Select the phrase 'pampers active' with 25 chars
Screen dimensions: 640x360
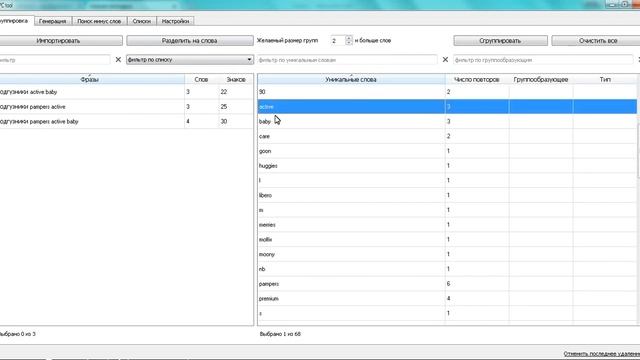(x=127, y=107)
